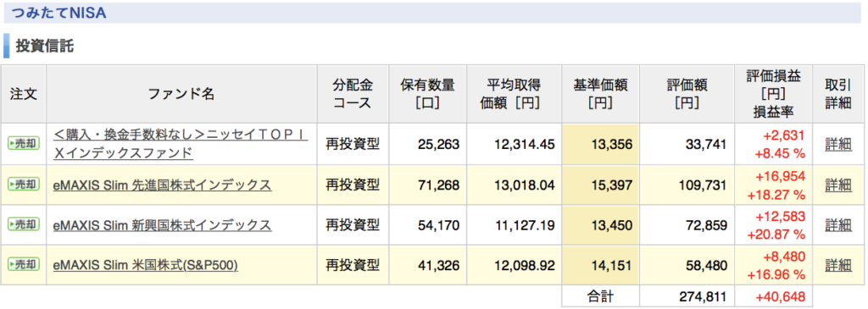View 詳細 for 先進国株式 row
Screen dimensions: 868x309
click(x=838, y=185)
